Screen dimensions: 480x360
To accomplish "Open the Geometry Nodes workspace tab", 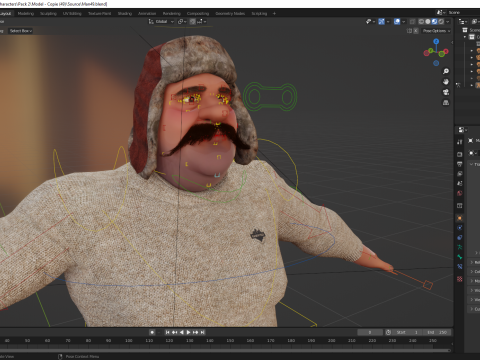I will click(230, 13).
